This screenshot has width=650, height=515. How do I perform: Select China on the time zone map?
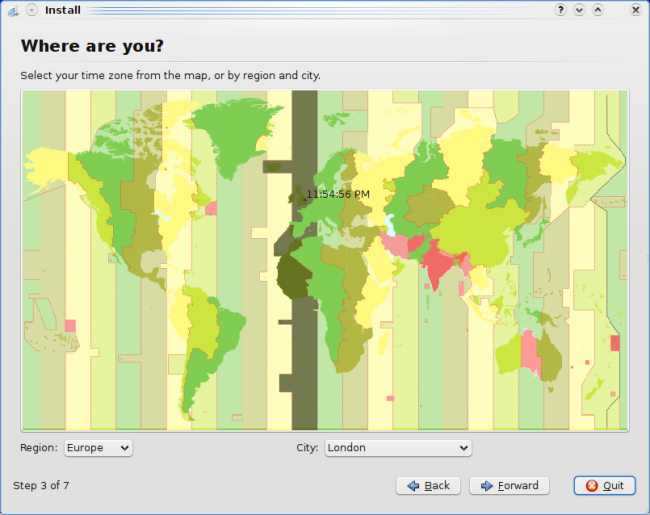(477, 232)
